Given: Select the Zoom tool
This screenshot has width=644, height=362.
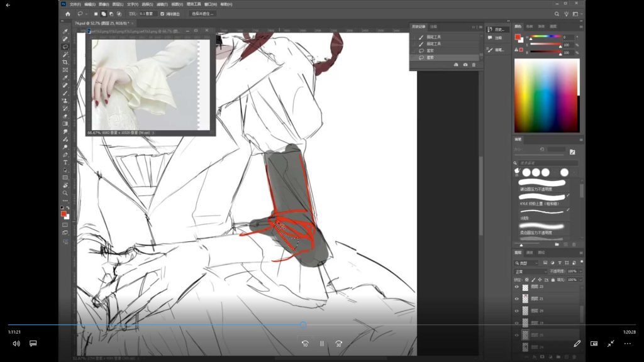Looking at the screenshot, I should pos(65,193).
